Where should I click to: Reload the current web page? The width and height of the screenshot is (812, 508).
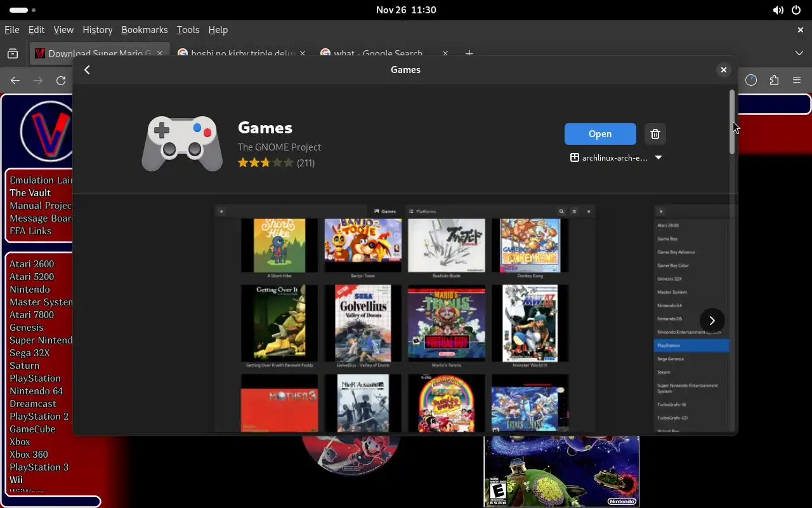click(61, 80)
